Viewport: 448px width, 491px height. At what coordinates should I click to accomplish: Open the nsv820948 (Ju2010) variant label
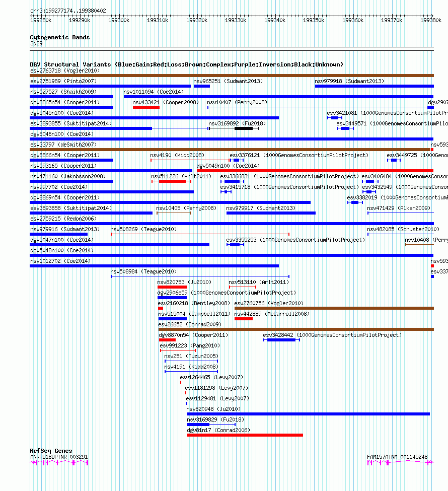pyautogui.click(x=213, y=409)
